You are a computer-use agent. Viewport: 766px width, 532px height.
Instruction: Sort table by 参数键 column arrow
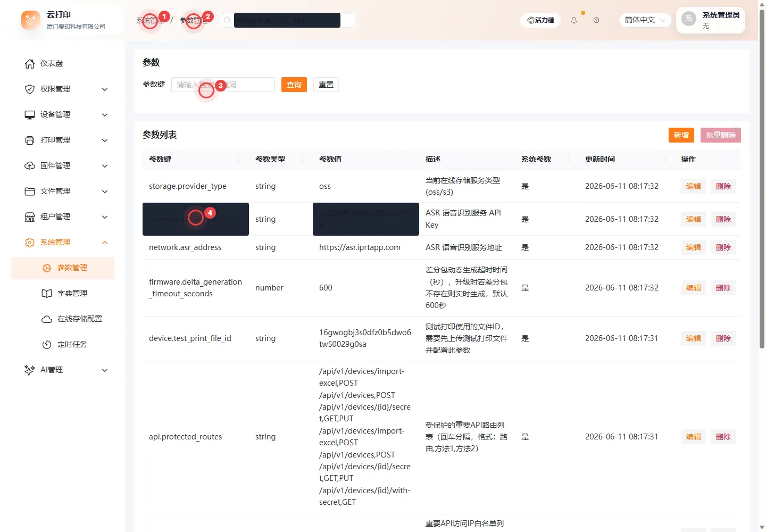pyautogui.click(x=239, y=159)
